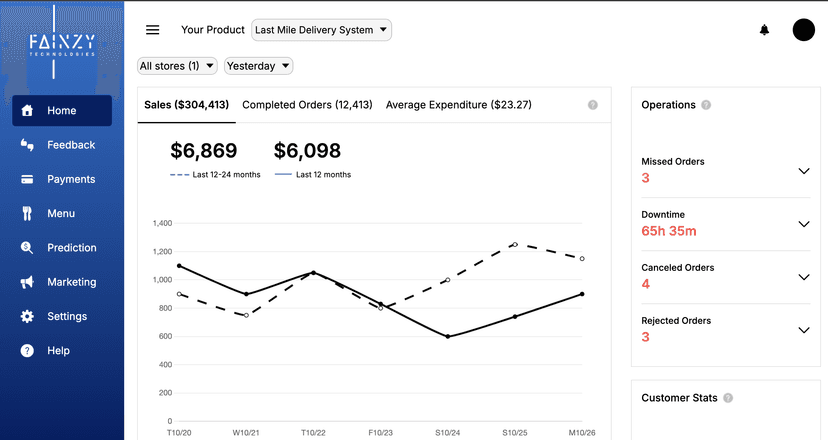Click the help icon beside Operations

(x=706, y=105)
